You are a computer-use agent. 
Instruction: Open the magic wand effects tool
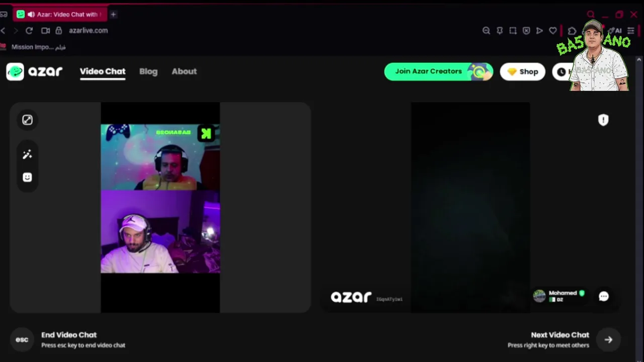tap(27, 155)
